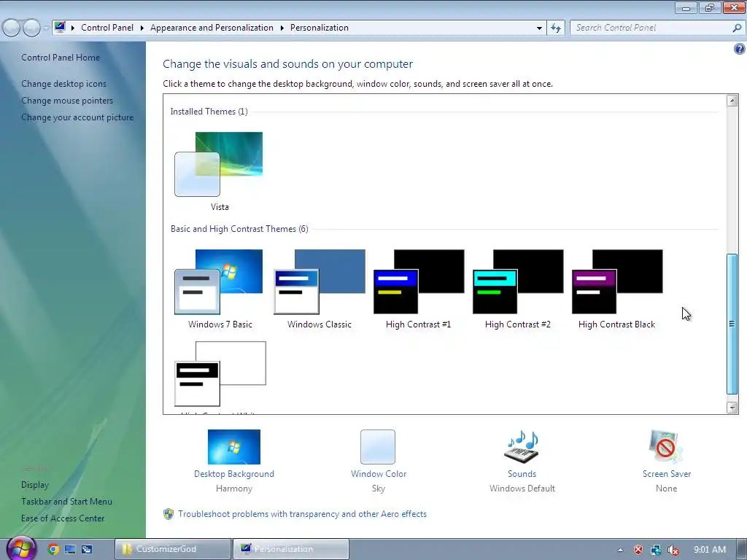The image size is (747, 560).
Task: Open Change desktop icons
Action: tap(64, 84)
